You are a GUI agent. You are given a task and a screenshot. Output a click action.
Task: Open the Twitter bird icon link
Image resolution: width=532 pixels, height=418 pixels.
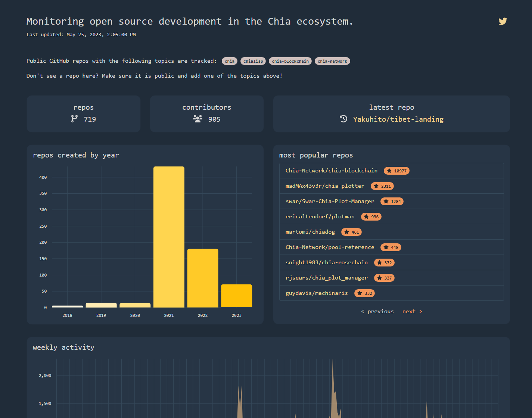click(503, 21)
